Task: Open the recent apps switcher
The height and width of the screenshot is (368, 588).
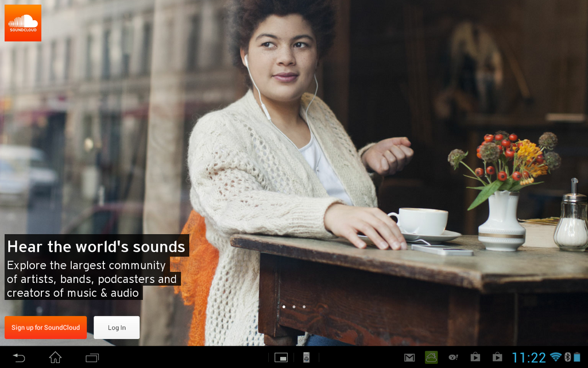Action: (92, 358)
